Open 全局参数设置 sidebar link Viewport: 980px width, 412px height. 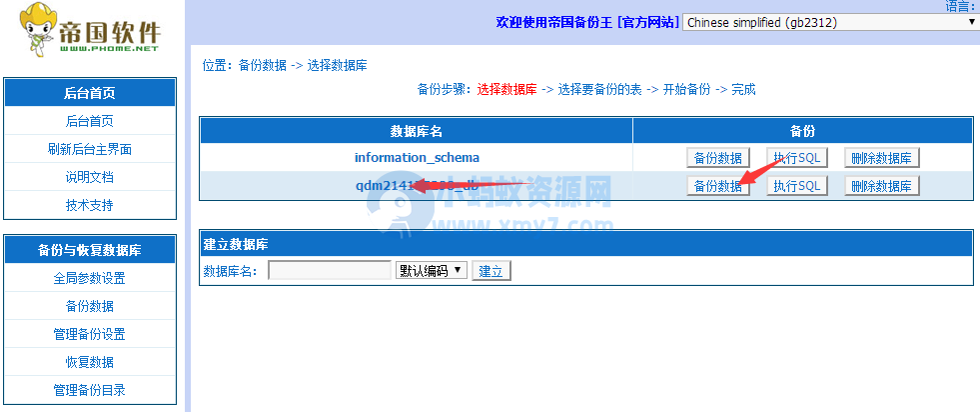click(x=89, y=278)
